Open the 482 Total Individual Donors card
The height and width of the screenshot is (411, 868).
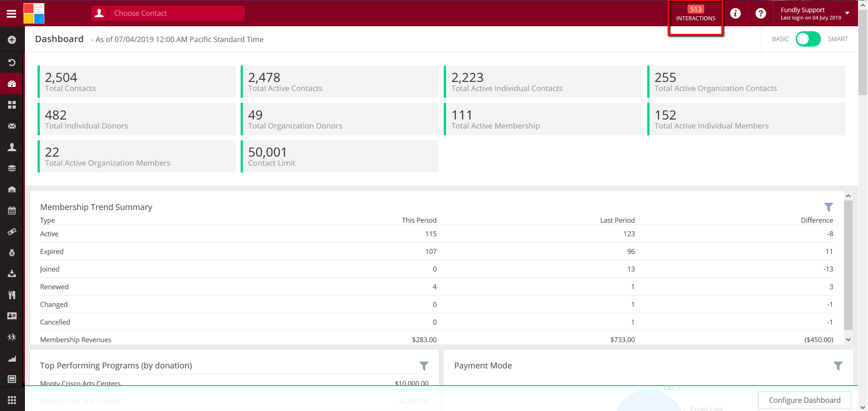[x=137, y=119]
